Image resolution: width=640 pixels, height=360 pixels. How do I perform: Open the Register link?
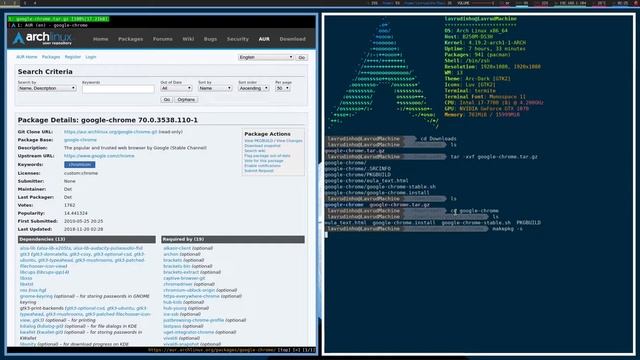click(73, 57)
